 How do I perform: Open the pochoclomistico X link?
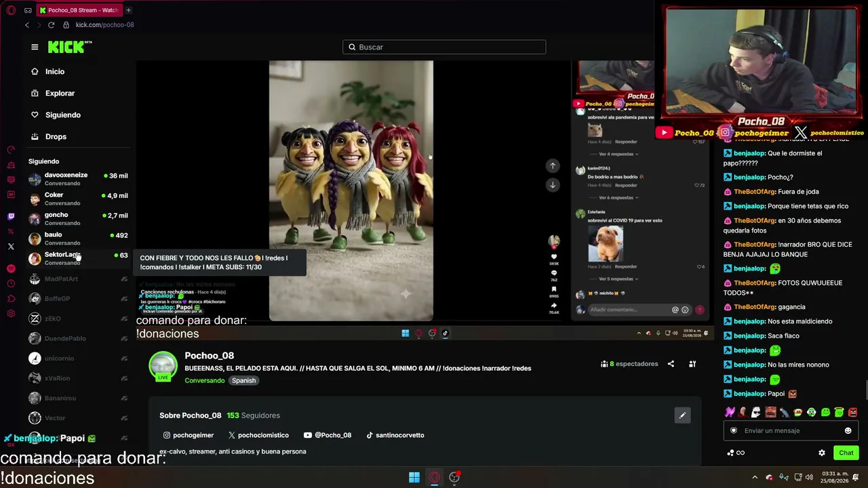click(258, 435)
